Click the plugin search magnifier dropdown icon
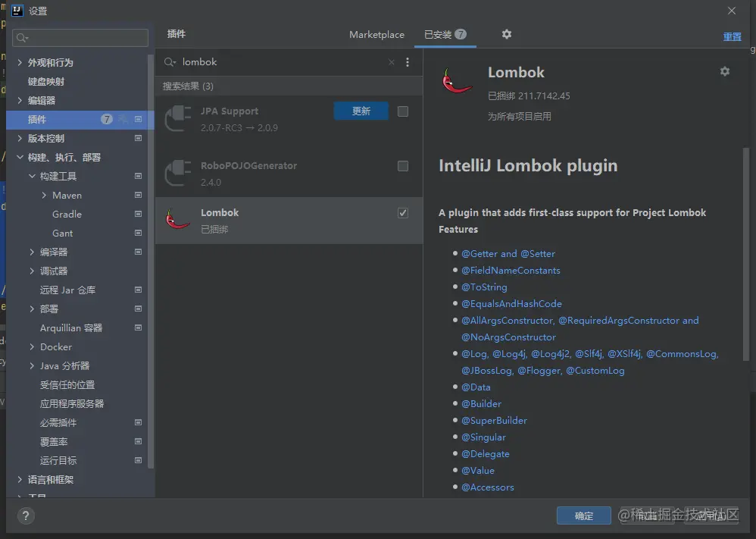This screenshot has width=756, height=539. tap(170, 62)
